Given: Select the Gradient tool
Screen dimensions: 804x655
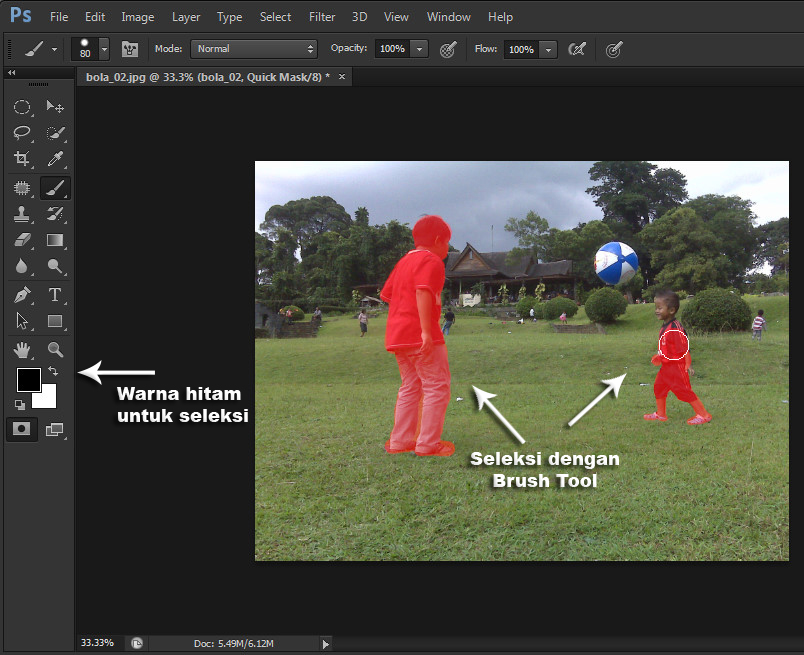Looking at the screenshot, I should coord(55,240).
